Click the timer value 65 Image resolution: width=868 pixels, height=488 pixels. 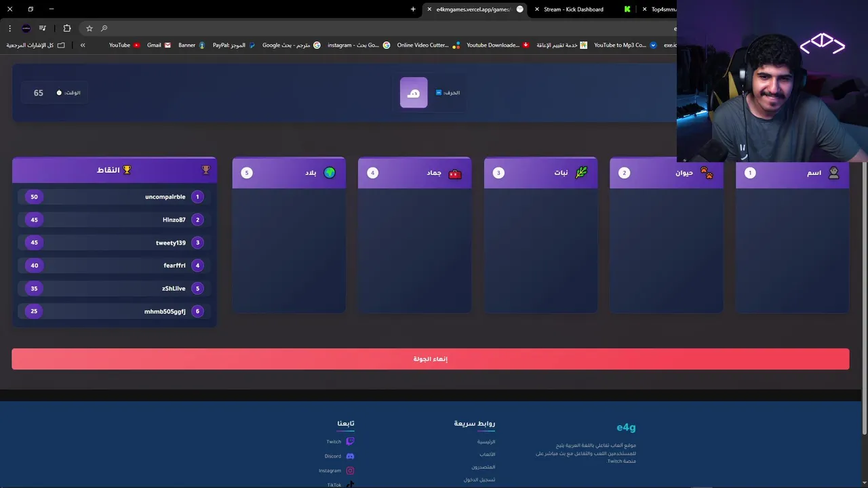39,93
